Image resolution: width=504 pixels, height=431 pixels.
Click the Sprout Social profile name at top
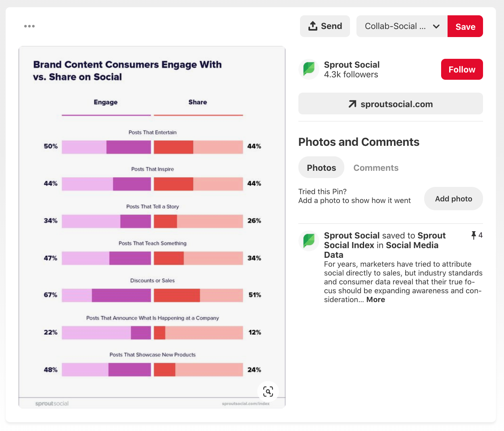click(352, 65)
